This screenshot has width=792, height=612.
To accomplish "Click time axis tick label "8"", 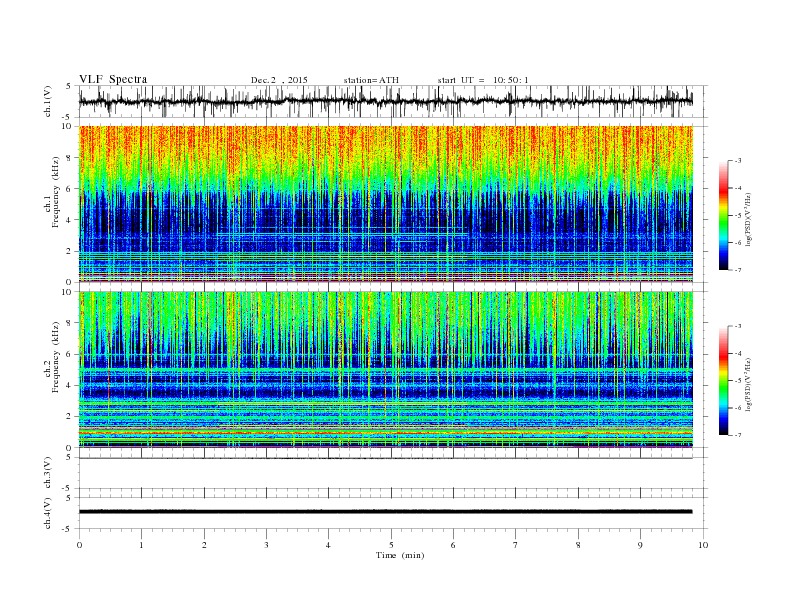I will pos(578,545).
